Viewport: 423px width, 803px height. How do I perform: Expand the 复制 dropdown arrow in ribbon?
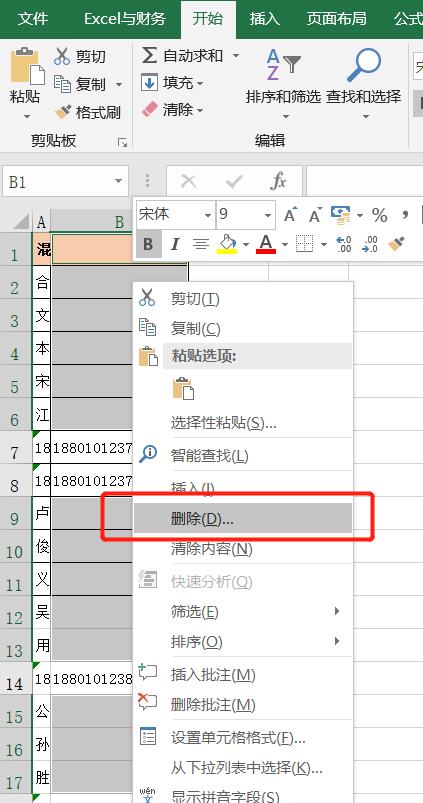[119, 84]
